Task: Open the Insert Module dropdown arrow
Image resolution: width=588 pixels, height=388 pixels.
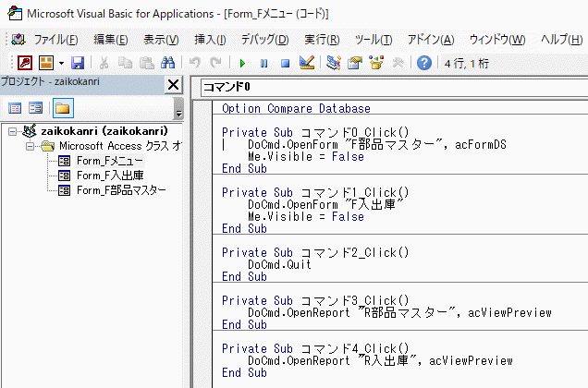Action: 61,63
